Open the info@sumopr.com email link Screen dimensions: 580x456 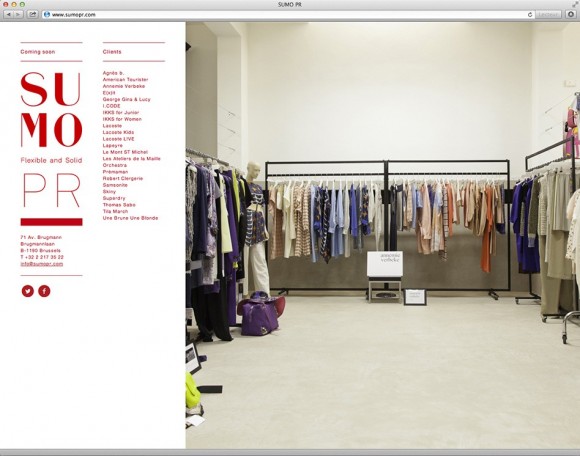[42, 264]
